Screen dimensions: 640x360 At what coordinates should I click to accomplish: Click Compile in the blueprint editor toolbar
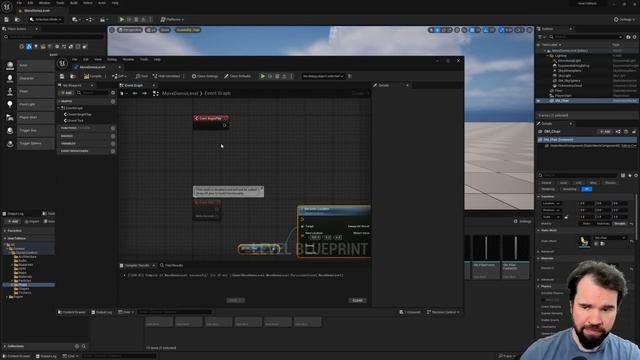[x=93, y=76]
